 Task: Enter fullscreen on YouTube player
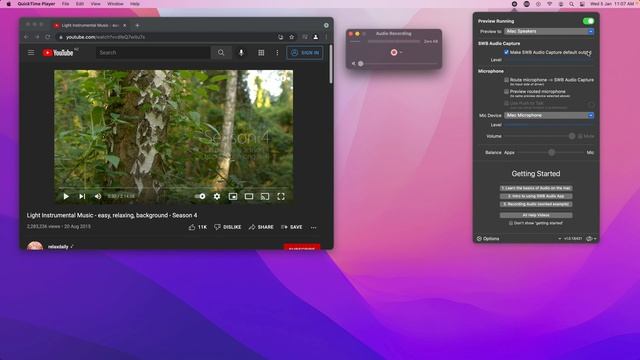(x=281, y=196)
